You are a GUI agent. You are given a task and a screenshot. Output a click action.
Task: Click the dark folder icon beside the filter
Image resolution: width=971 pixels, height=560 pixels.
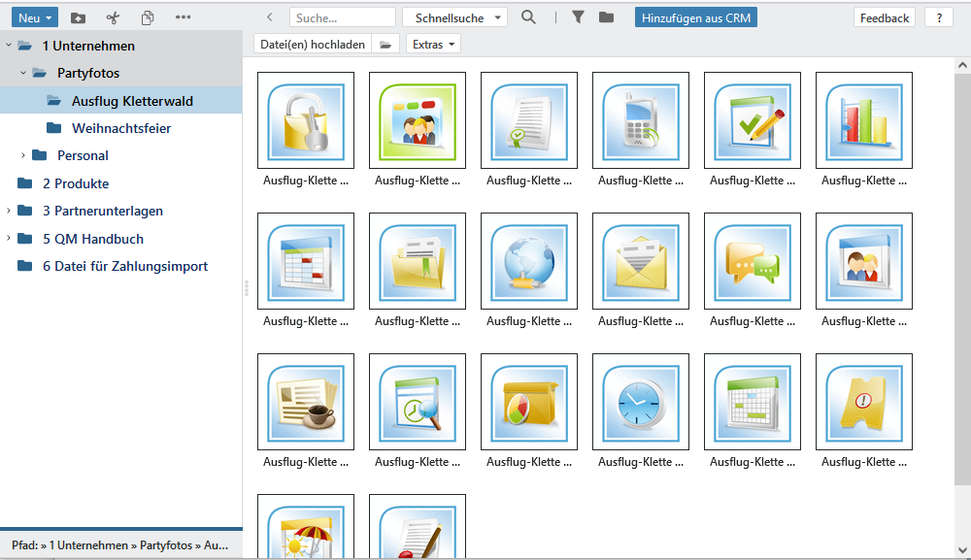(606, 17)
